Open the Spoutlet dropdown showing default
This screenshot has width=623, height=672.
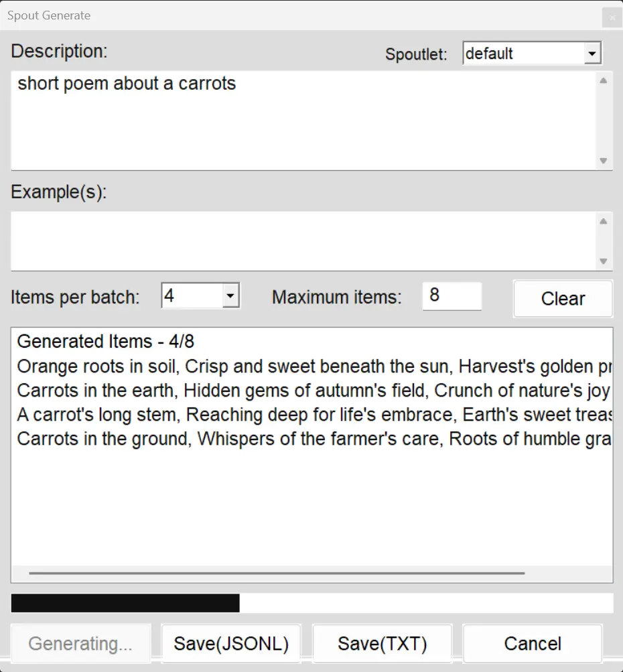(532, 54)
